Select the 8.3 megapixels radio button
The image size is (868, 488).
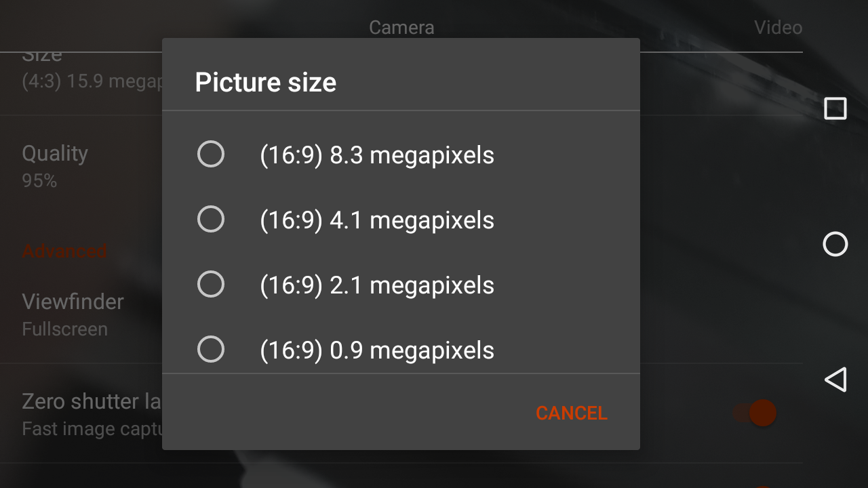tap(211, 154)
